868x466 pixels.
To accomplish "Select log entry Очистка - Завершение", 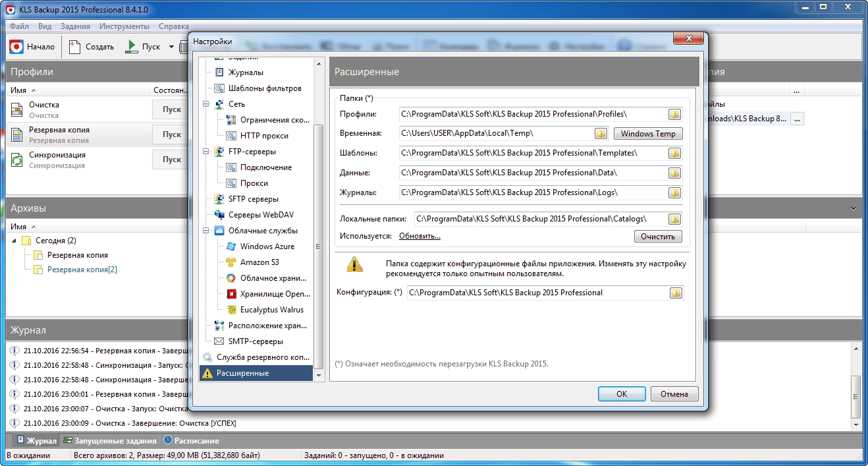I will click(129, 423).
